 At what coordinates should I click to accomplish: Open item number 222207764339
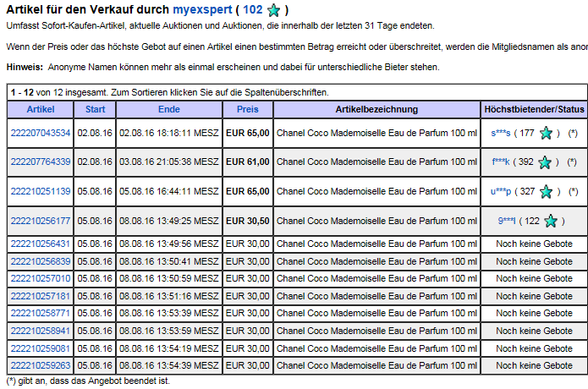[x=41, y=162]
